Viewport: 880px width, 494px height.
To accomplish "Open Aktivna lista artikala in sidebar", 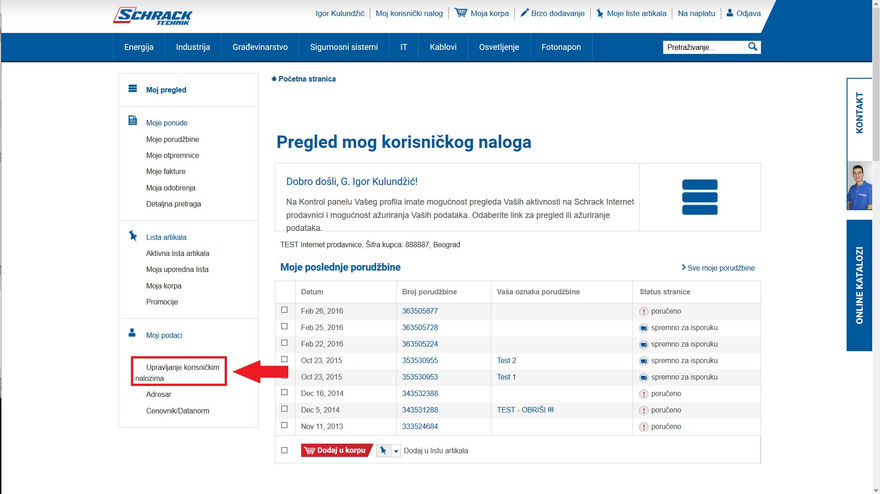I will (177, 253).
